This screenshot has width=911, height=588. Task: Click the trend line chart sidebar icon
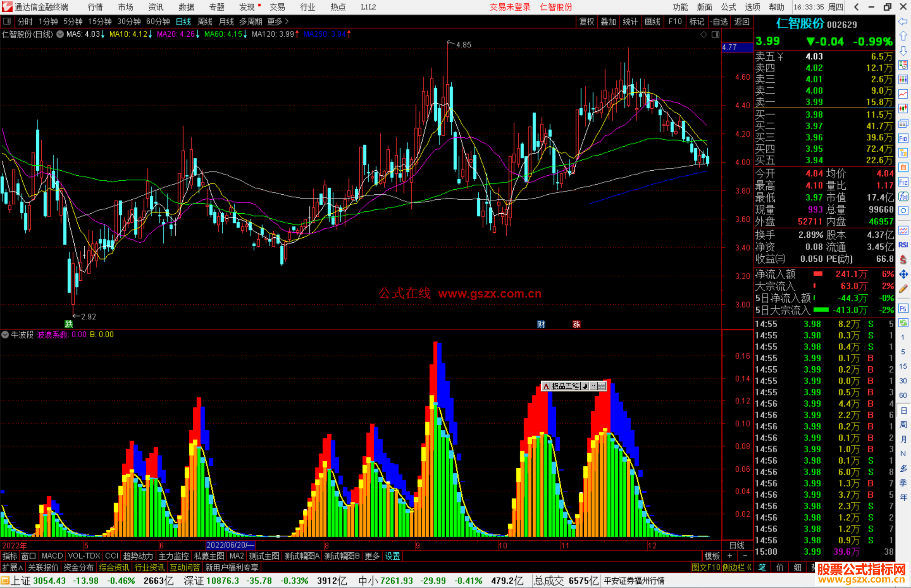[x=903, y=94]
